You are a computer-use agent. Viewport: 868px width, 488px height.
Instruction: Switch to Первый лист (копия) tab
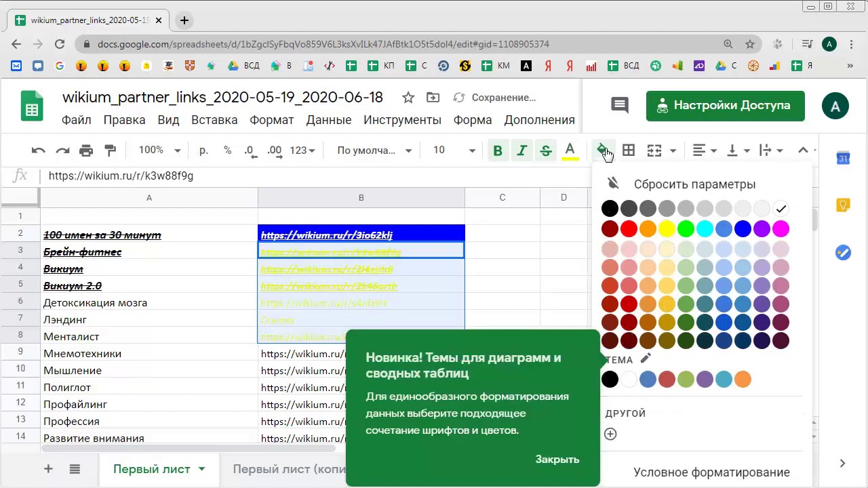click(290, 469)
